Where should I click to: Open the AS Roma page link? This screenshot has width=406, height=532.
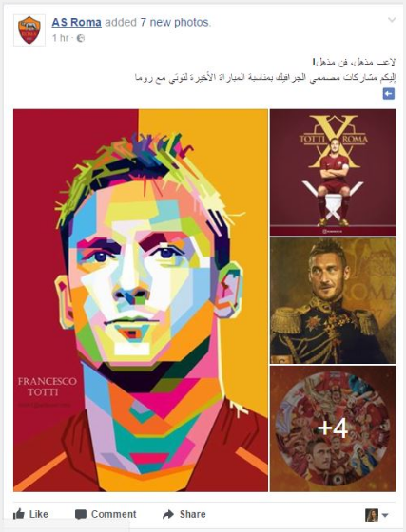(x=76, y=23)
